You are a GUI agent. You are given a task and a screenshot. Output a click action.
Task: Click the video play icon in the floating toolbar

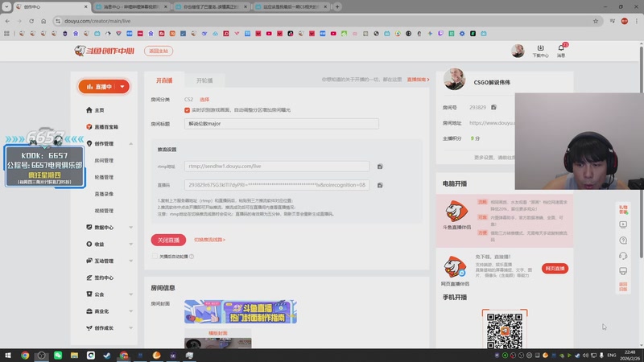(623, 224)
